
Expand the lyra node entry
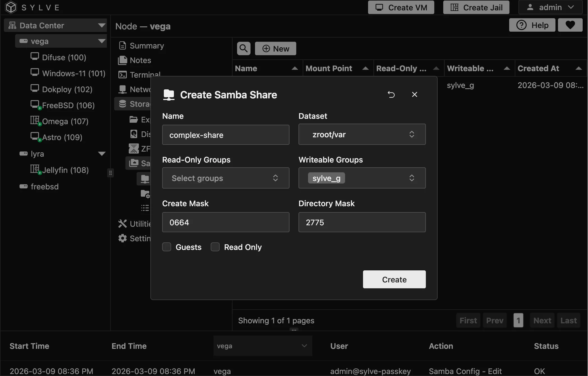coord(102,154)
